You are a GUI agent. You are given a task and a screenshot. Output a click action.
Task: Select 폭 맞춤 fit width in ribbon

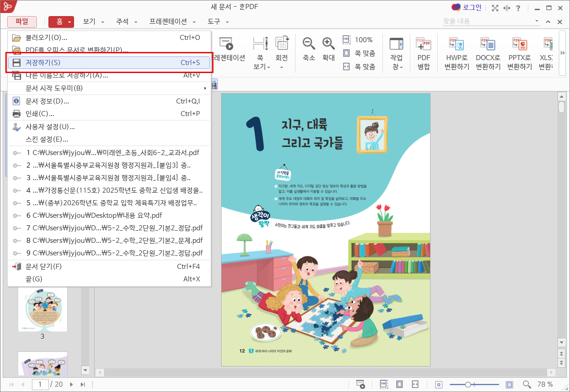[x=359, y=67]
